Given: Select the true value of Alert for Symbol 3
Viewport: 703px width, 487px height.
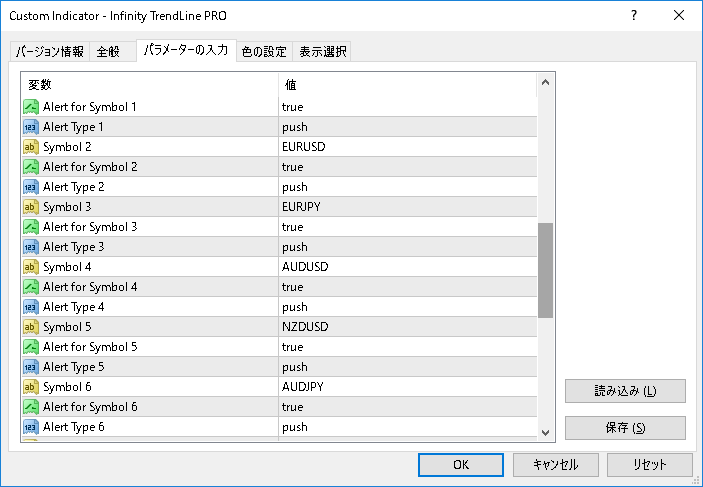Looking at the screenshot, I should [x=408, y=227].
